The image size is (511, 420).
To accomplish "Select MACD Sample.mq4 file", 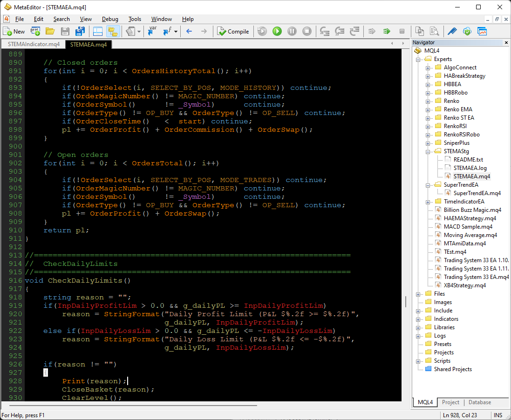I will point(468,227).
